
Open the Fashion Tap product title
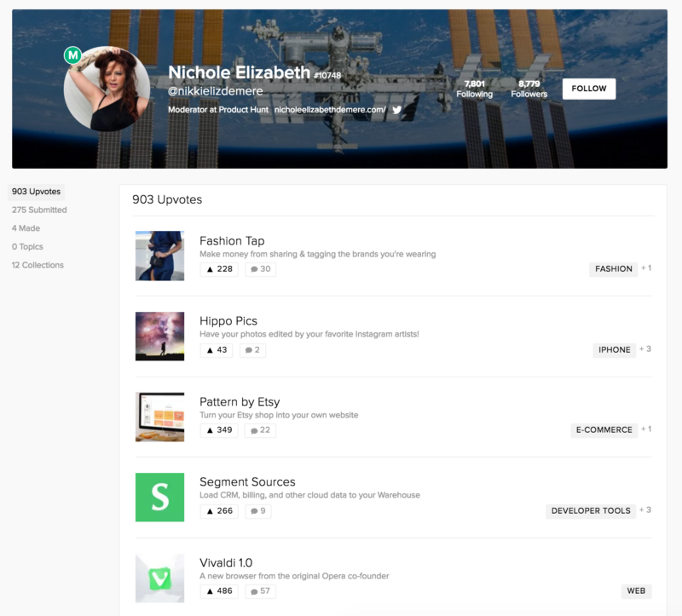coord(232,241)
